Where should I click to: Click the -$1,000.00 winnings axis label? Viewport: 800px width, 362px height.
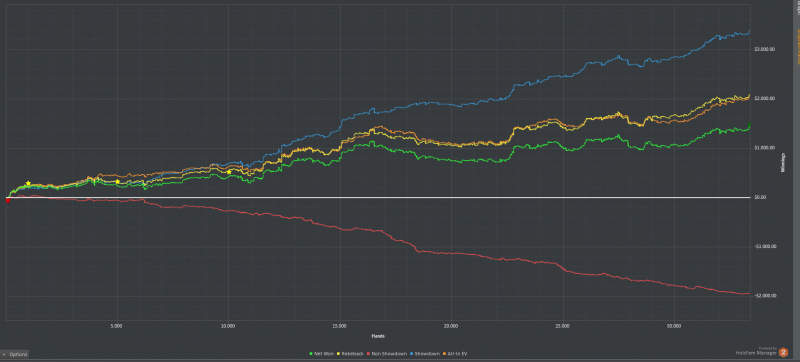(x=765, y=246)
